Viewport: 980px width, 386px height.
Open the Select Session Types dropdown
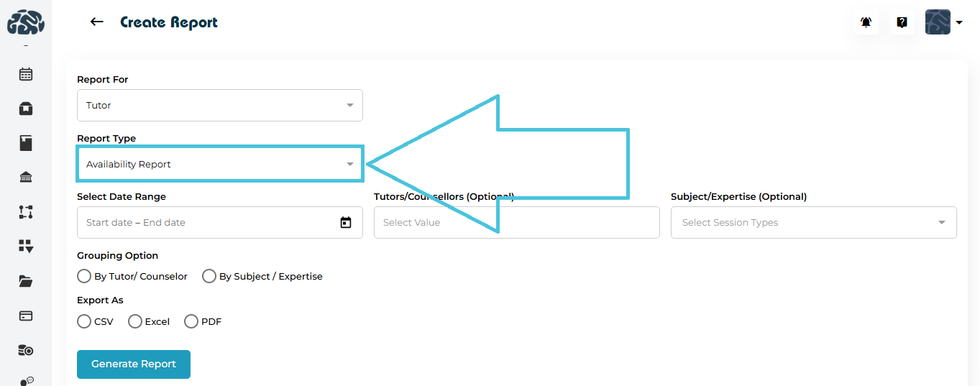[813, 223]
